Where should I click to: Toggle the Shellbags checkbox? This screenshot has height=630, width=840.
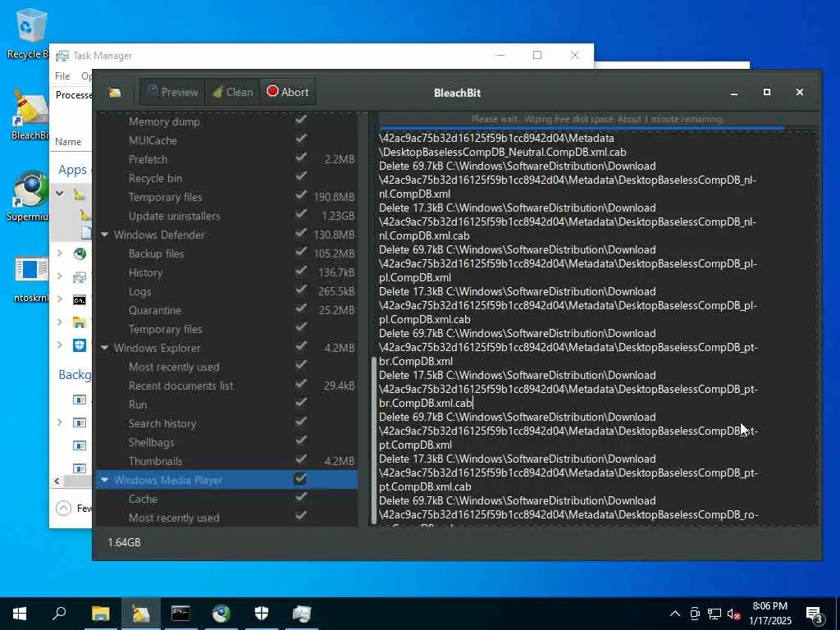[x=301, y=441]
